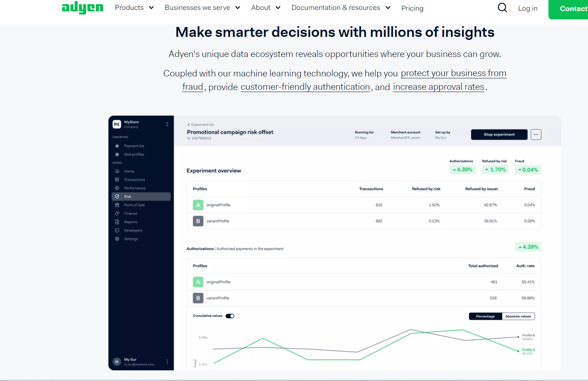Click the Profile B chart endpoint
Image resolution: width=588 pixels, height=381 pixels.
click(518, 337)
